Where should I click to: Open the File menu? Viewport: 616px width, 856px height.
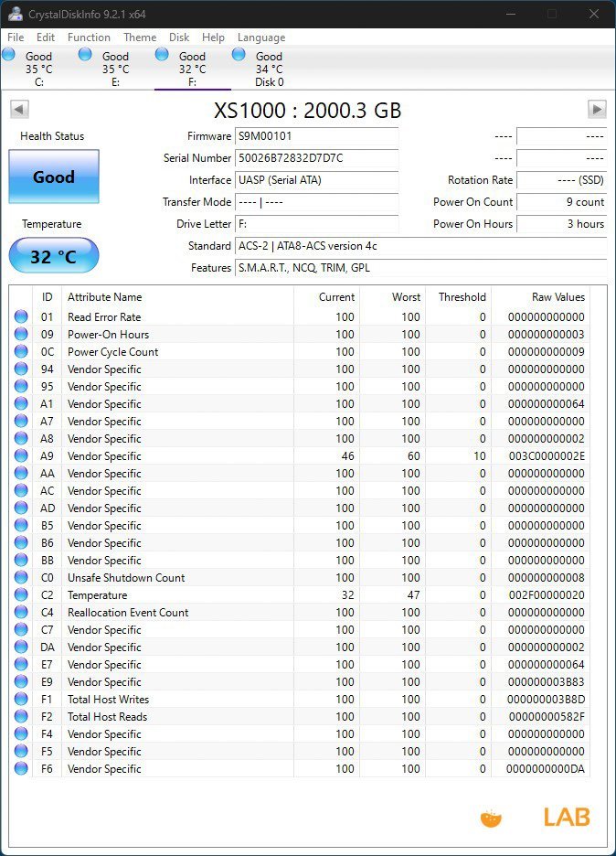16,37
